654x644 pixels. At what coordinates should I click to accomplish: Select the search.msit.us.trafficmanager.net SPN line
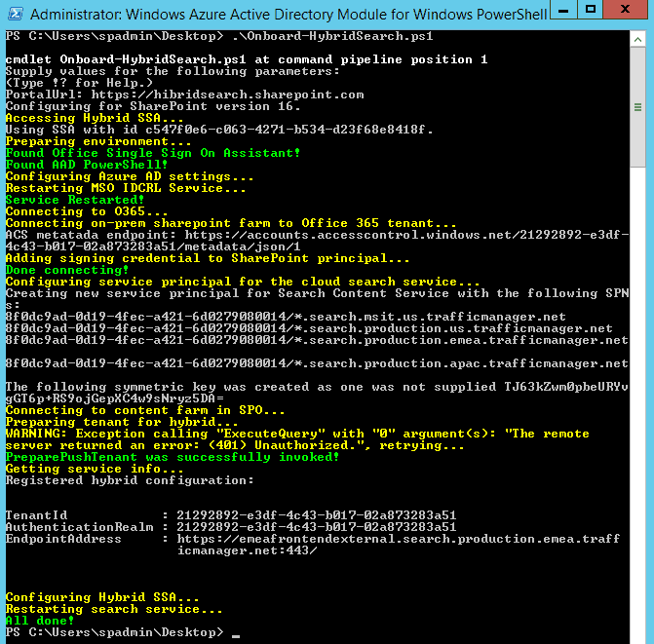point(286,317)
